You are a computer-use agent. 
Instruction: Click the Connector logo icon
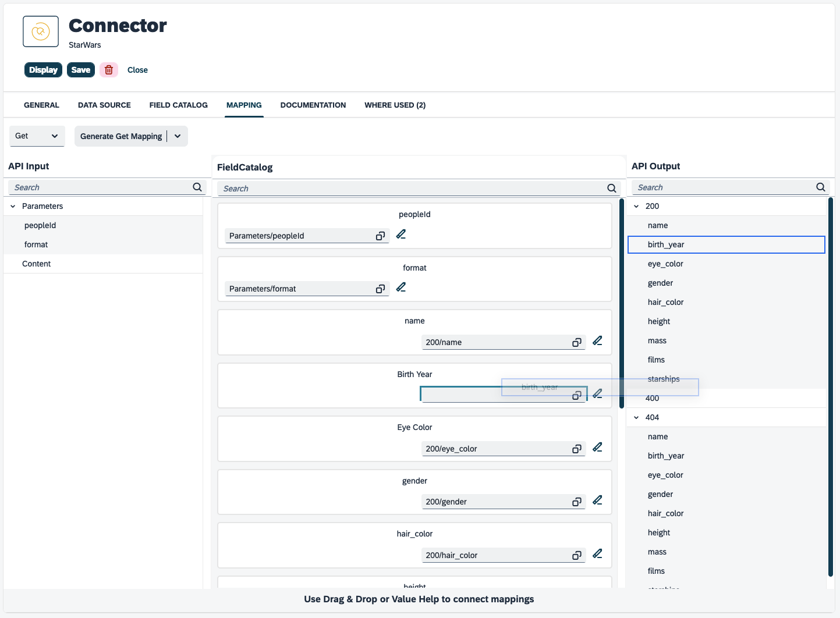(x=41, y=31)
